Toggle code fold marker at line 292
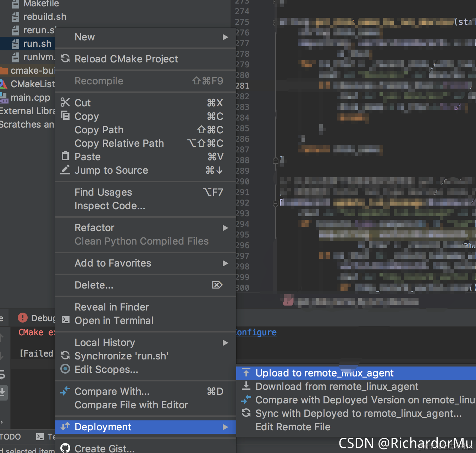 point(276,203)
